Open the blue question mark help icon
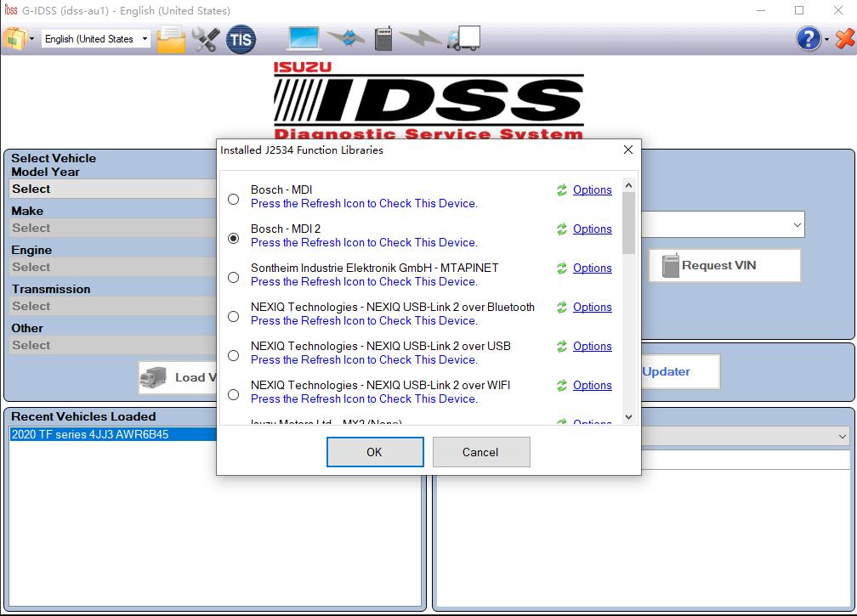This screenshot has width=857, height=616. pos(809,39)
